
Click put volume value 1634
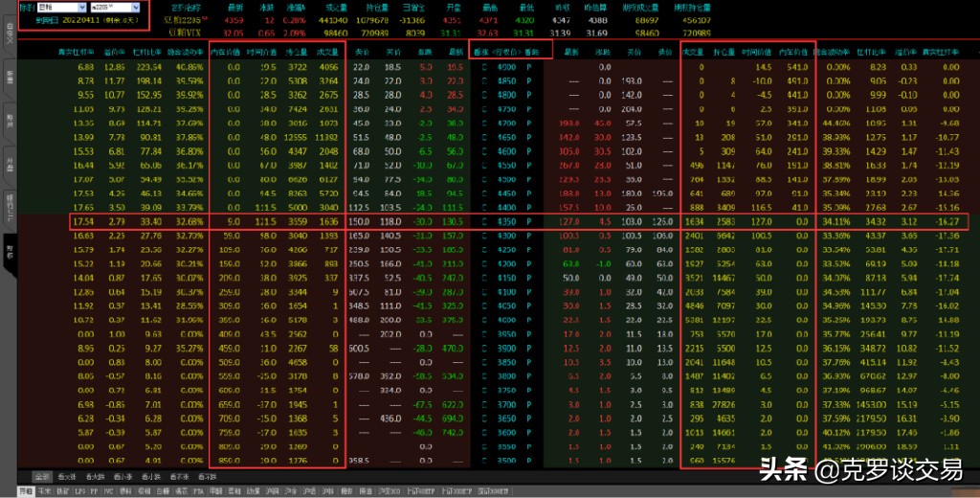[x=695, y=221]
